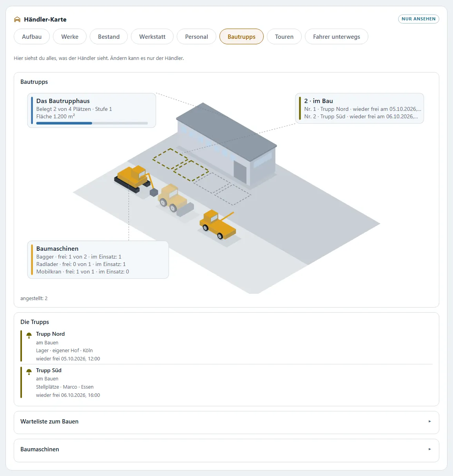Click the Bagger availability line
The height and width of the screenshot is (476, 453).
pyautogui.click(x=79, y=257)
